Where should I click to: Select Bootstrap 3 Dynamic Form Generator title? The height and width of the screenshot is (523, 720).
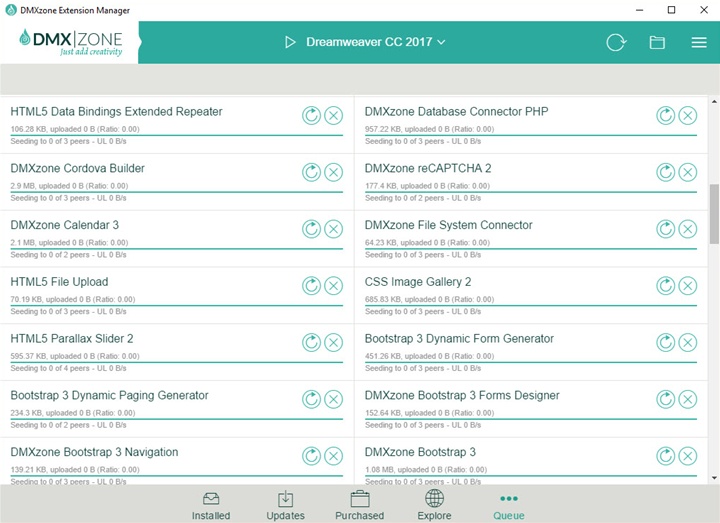pos(459,339)
